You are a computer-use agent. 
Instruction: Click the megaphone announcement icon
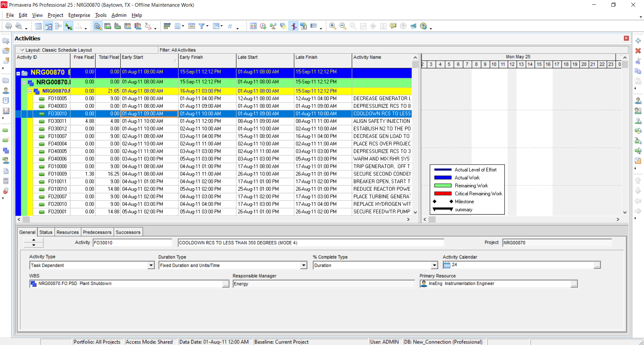tap(413, 26)
